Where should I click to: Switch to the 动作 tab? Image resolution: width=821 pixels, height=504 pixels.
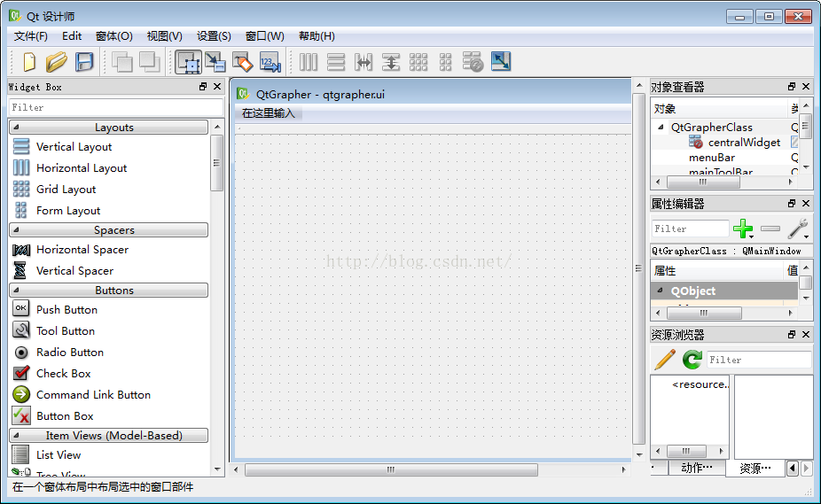pyautogui.click(x=697, y=468)
